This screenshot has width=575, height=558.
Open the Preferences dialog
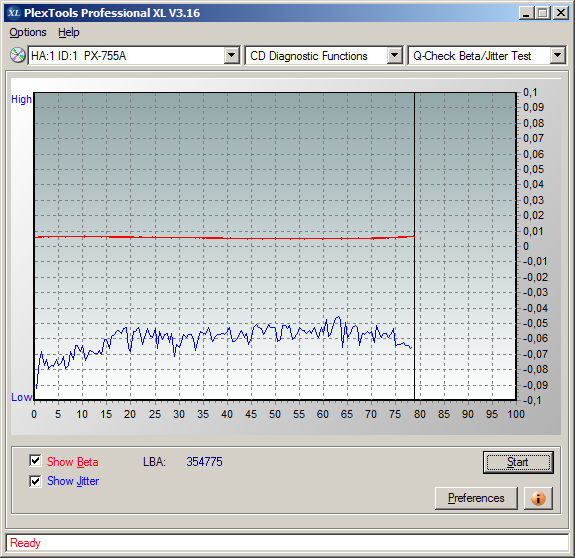tap(476, 498)
